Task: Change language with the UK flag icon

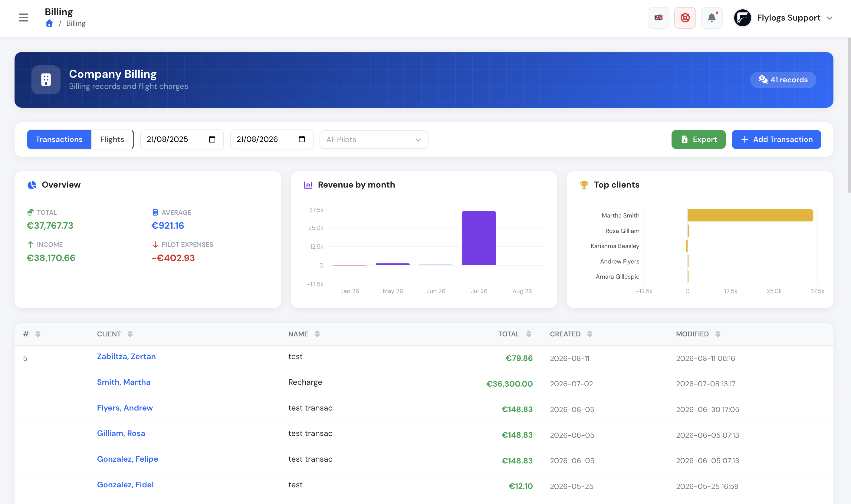Action: [x=659, y=18]
